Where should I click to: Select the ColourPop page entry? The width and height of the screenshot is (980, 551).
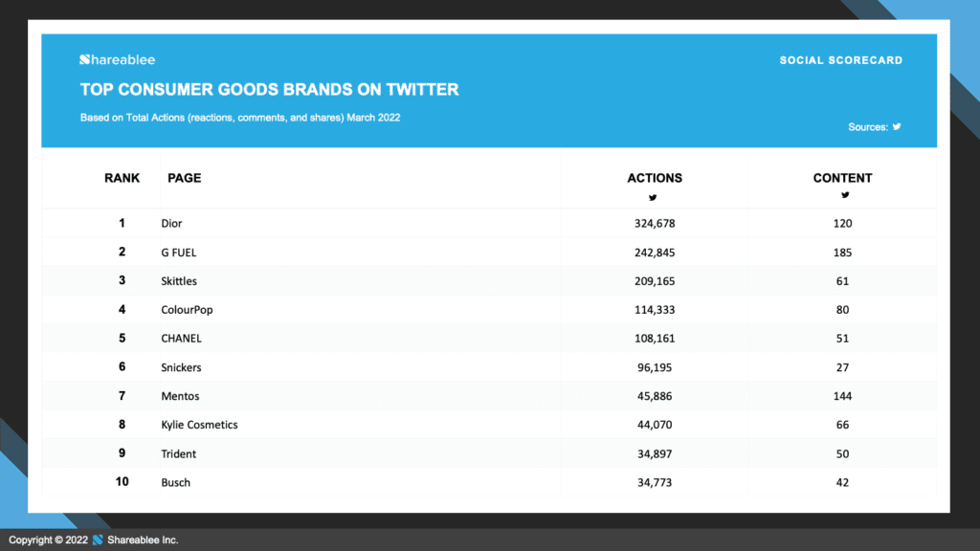187,310
